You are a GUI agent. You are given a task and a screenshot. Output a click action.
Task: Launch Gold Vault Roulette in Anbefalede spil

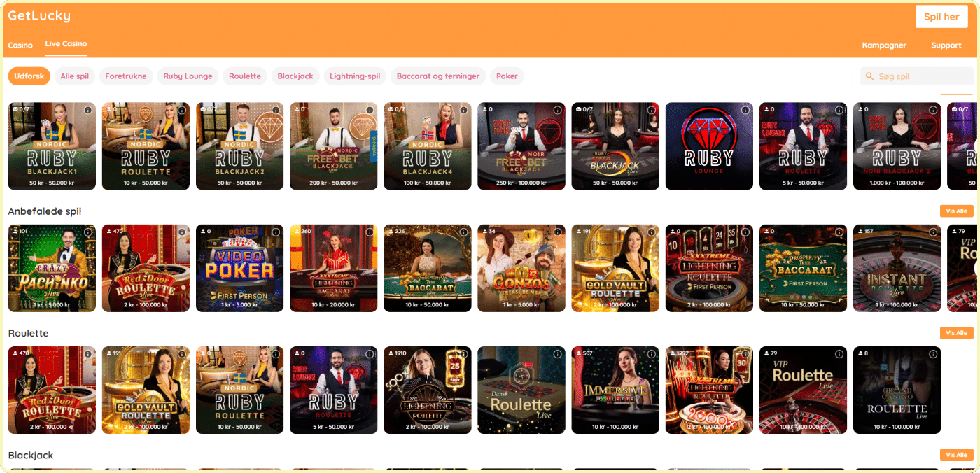(615, 268)
